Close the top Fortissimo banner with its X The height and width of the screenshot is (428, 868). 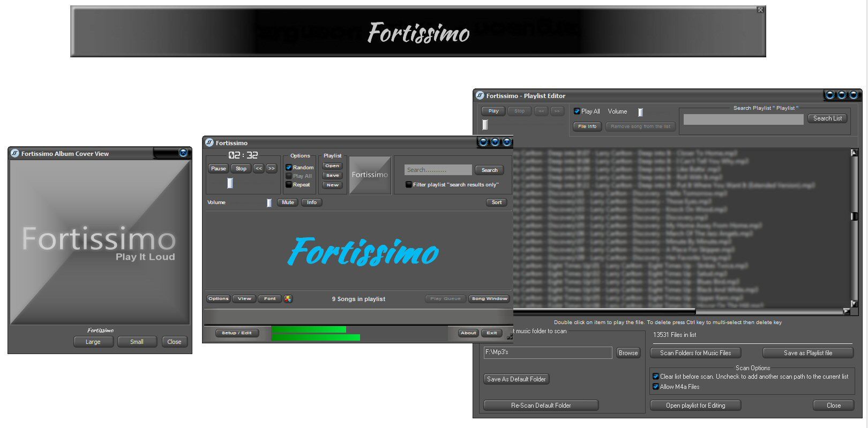(x=760, y=10)
